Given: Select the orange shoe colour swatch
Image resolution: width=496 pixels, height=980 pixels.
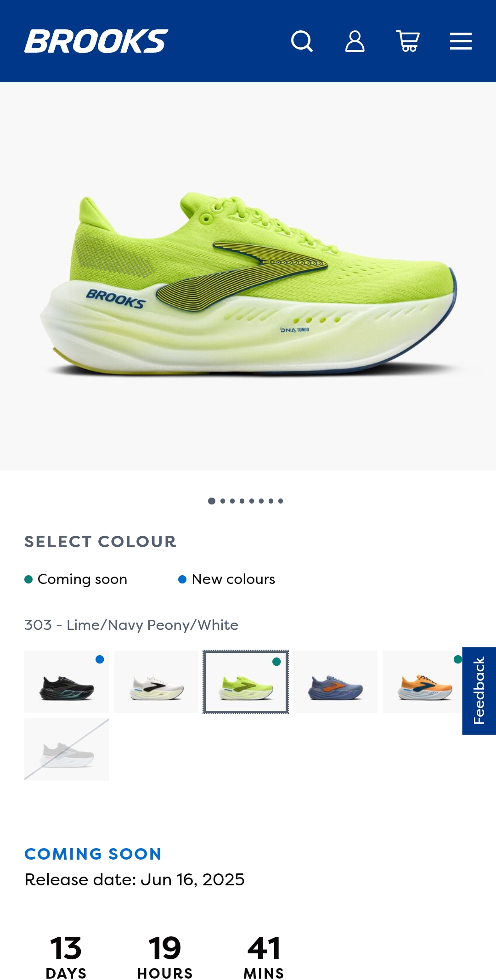Looking at the screenshot, I should [x=423, y=682].
